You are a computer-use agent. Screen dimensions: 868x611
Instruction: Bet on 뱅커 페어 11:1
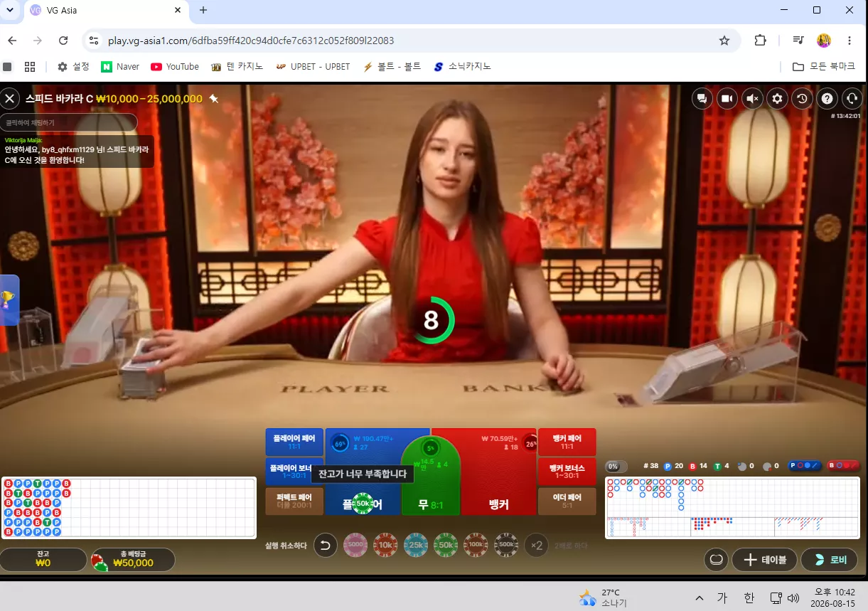(x=567, y=442)
